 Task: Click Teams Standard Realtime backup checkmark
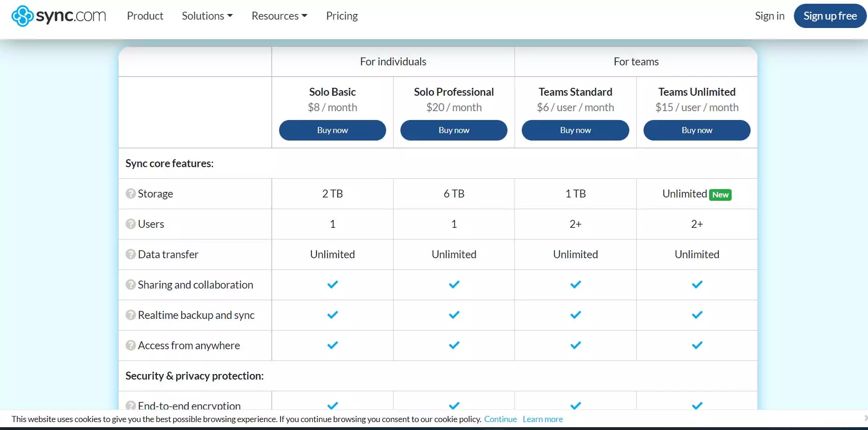coord(575,315)
